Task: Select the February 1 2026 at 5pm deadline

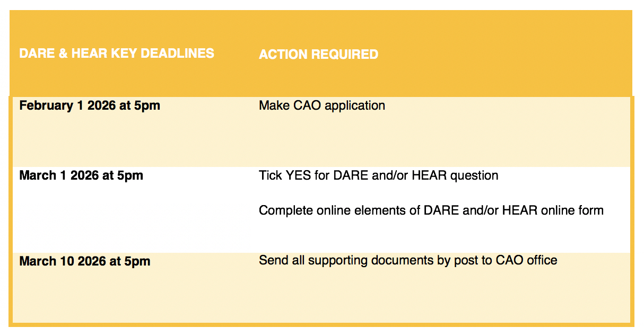Action: click(x=90, y=105)
